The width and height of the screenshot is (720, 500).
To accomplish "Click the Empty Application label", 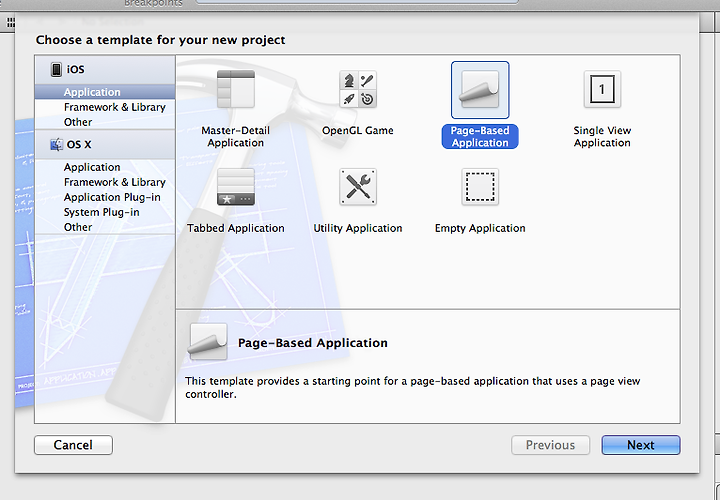I will click(480, 228).
